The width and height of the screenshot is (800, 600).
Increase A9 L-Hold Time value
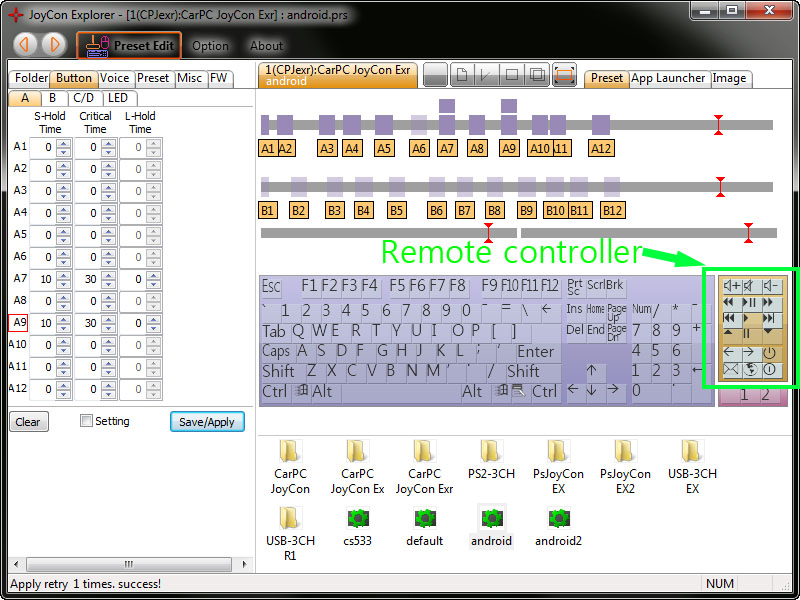click(x=154, y=319)
